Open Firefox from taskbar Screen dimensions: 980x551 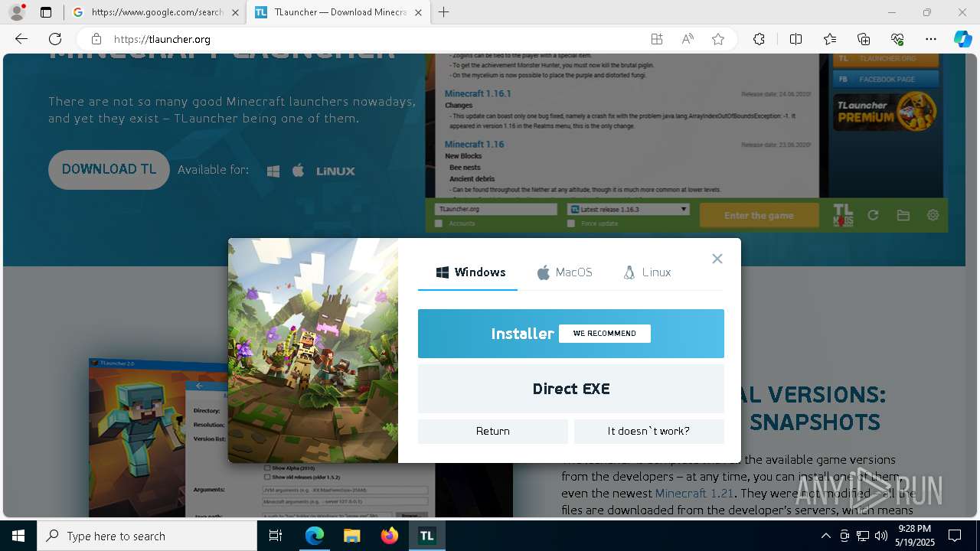click(390, 536)
